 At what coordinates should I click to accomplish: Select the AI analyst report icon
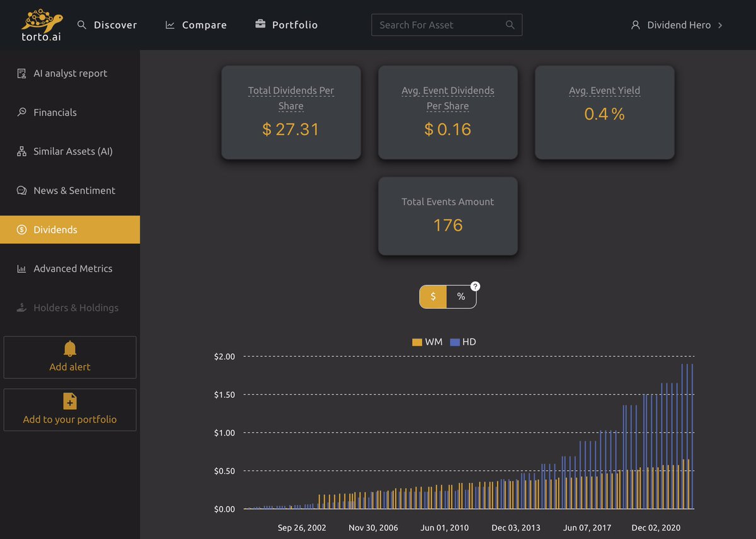(20, 73)
